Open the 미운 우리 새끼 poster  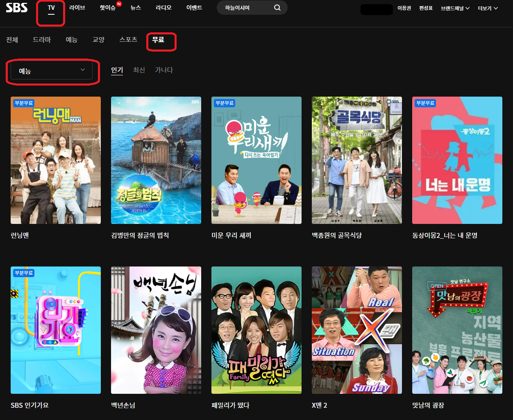tap(256, 160)
